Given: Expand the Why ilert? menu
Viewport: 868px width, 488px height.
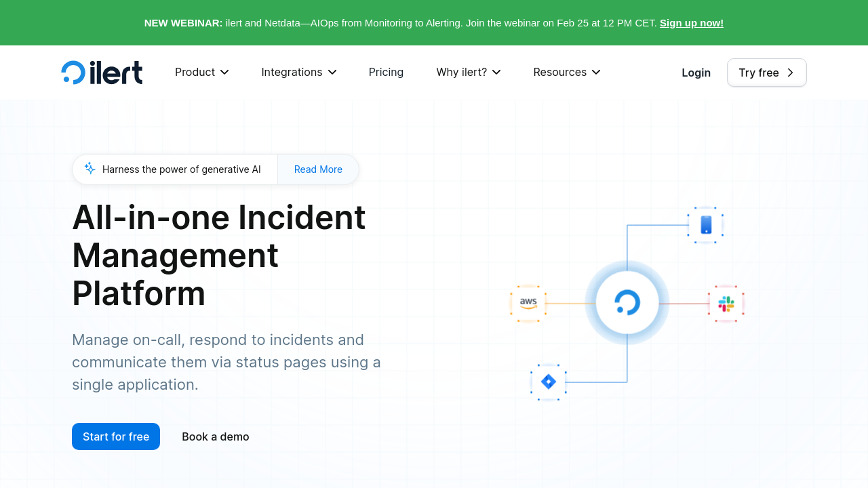Looking at the screenshot, I should click(468, 73).
